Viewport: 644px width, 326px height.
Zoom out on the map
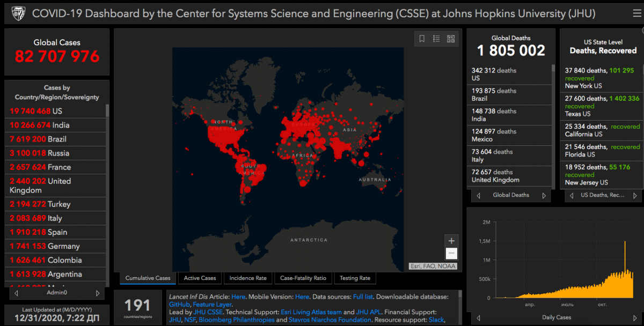[x=451, y=254]
